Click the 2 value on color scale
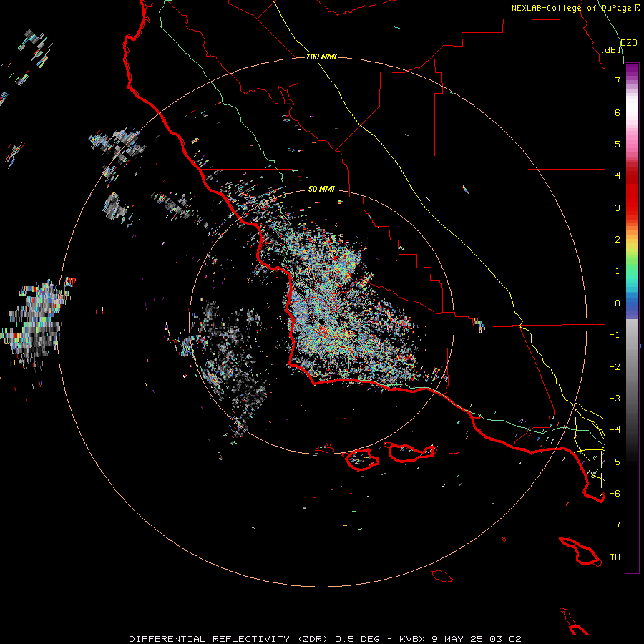Viewport: 644px width, 644px height. (618, 240)
